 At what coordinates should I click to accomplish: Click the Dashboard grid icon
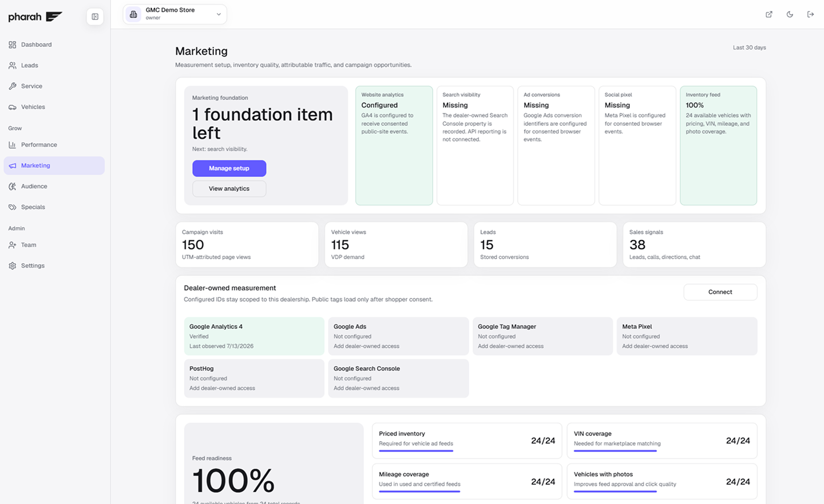(x=13, y=45)
